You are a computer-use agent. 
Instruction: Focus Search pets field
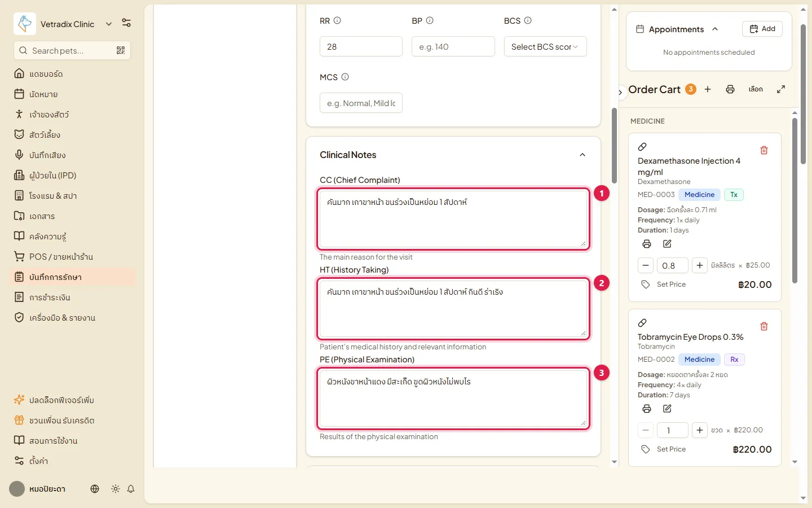[72, 50]
